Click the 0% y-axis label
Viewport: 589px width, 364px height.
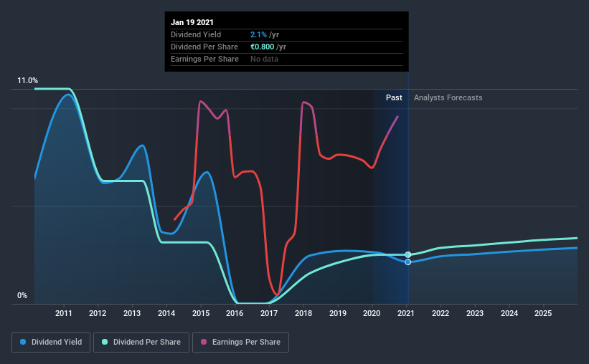point(22,296)
